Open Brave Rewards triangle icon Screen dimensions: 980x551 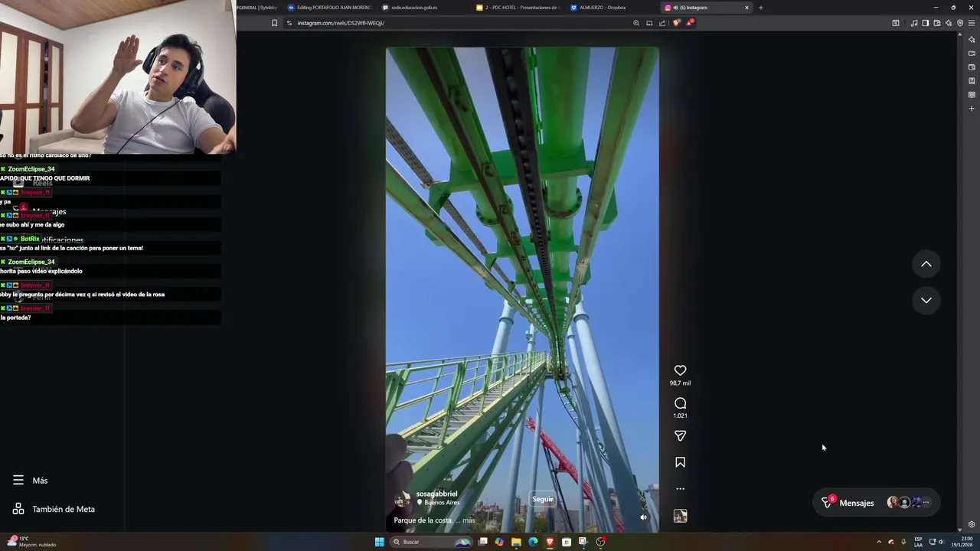[x=690, y=23]
